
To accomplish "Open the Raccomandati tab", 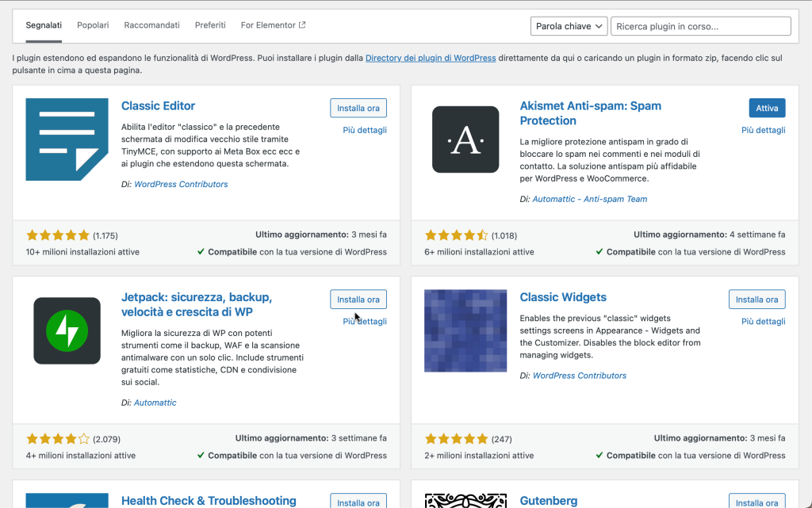I will pos(151,25).
